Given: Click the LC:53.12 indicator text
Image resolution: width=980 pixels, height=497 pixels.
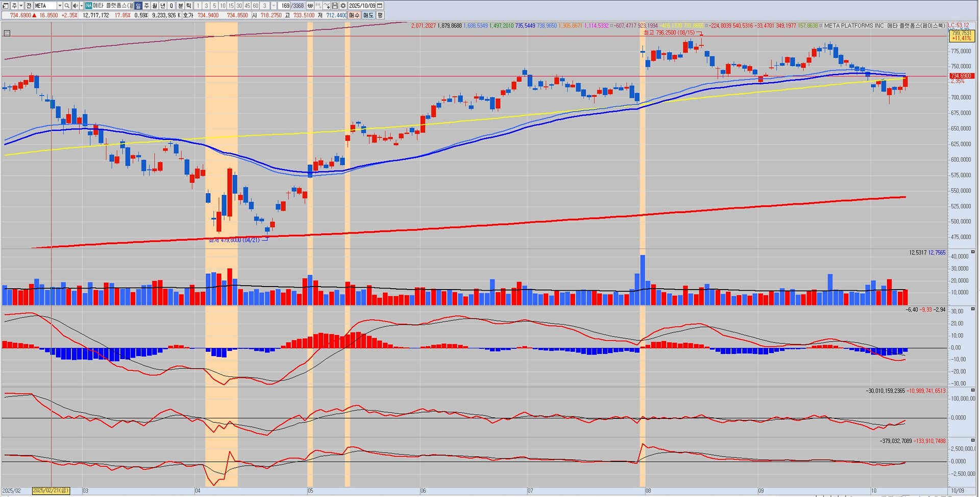Looking at the screenshot, I should (958, 26).
